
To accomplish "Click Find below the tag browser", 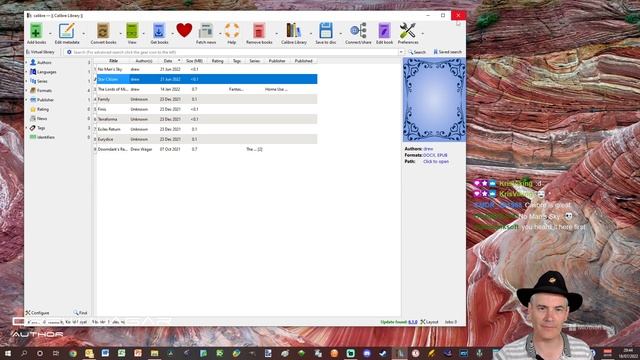I will pos(80,313).
